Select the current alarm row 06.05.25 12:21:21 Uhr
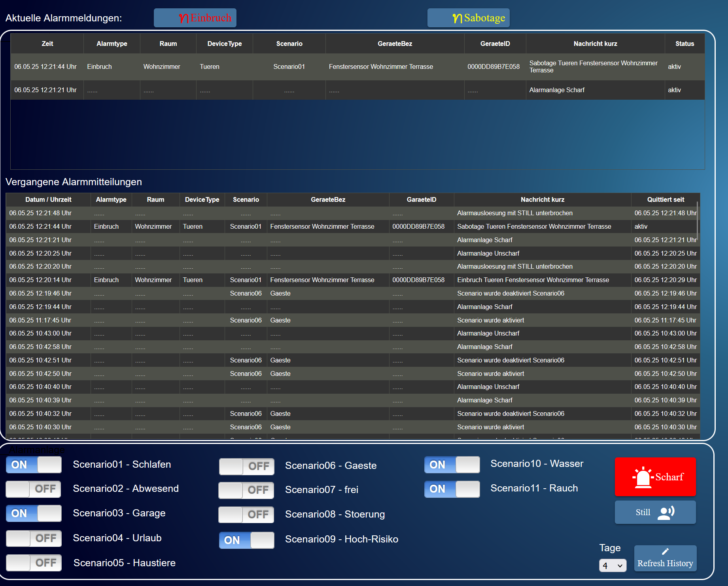The width and height of the screenshot is (728, 586). tap(357, 90)
